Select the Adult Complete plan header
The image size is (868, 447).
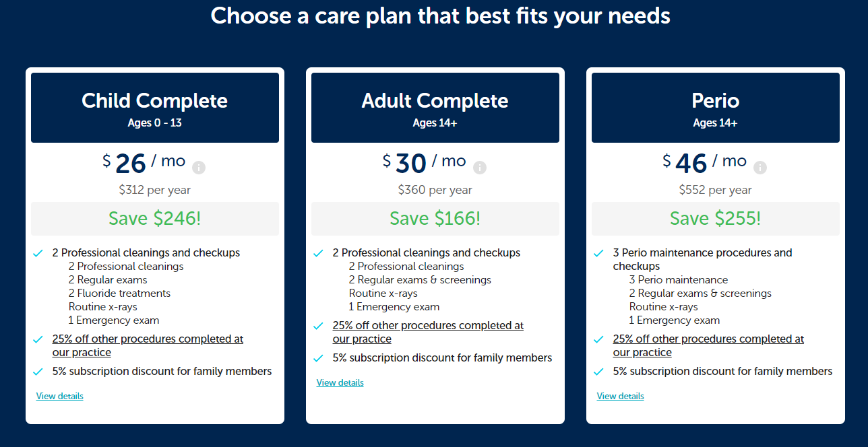tap(435, 108)
